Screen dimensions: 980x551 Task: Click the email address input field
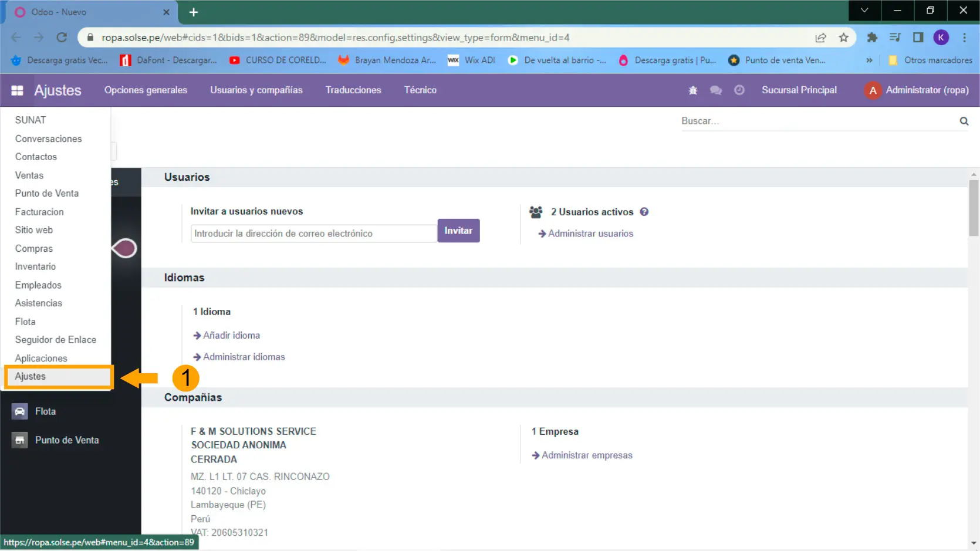(313, 234)
